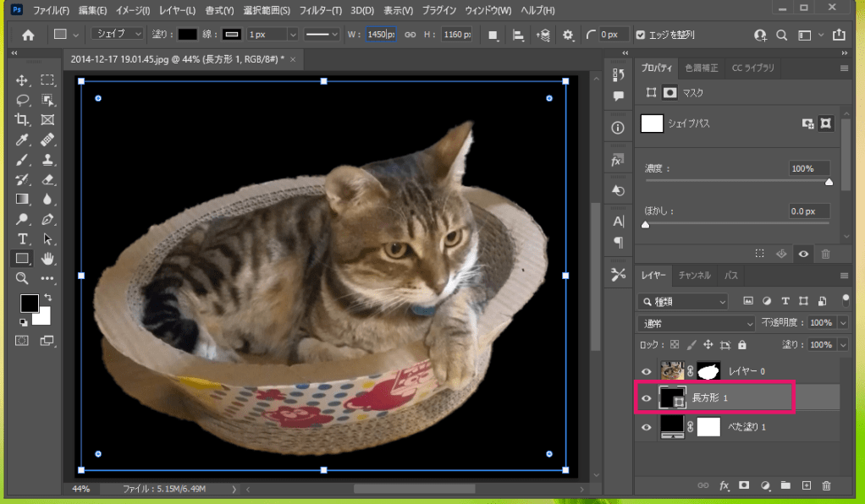865x504 pixels.
Task: Open the フィルター(T) menu
Action: click(x=319, y=10)
